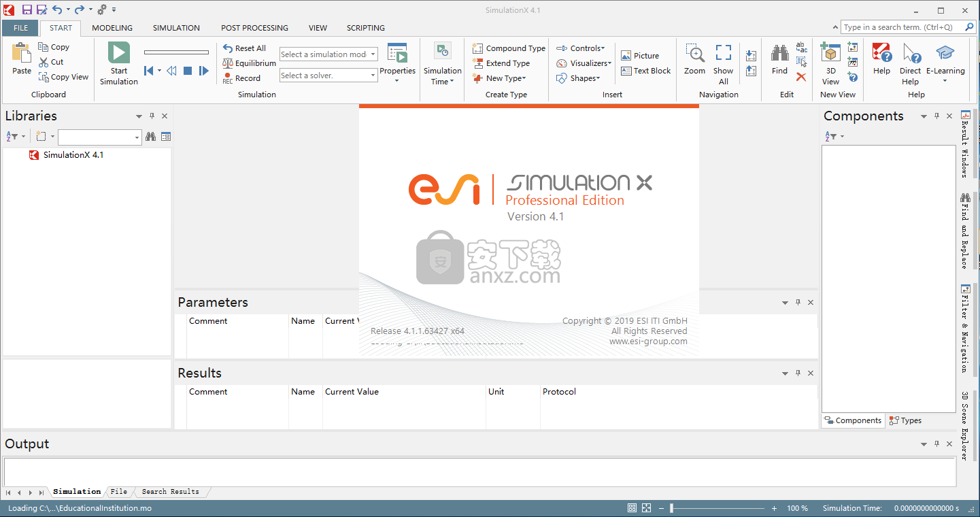The height and width of the screenshot is (517, 980).
Task: Click the Libraries binoculars search icon
Action: [151, 137]
